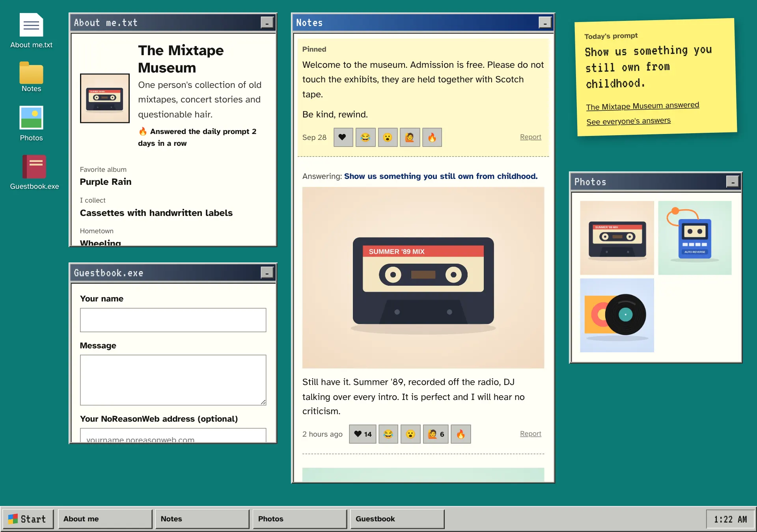Switch to Notes in the taskbar
Image resolution: width=757 pixels, height=532 pixels.
(202, 519)
